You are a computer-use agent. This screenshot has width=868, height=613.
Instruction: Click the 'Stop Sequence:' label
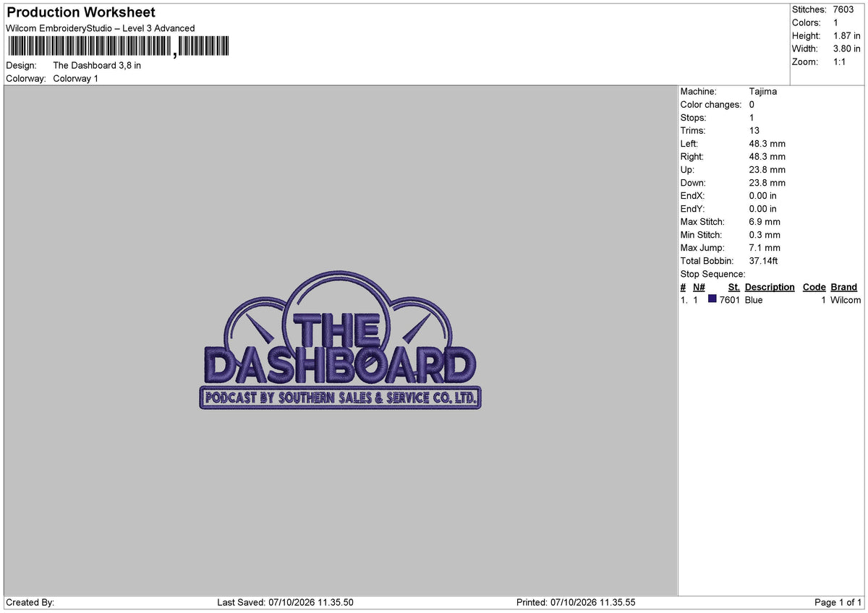pyautogui.click(x=712, y=274)
